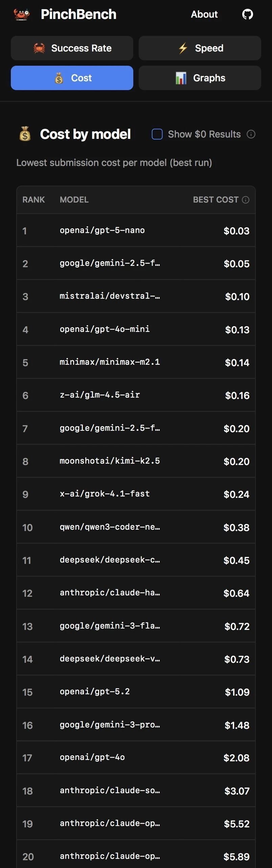This screenshot has width=272, height=868.
Task: Click the PinchBench title link
Action: tap(78, 14)
